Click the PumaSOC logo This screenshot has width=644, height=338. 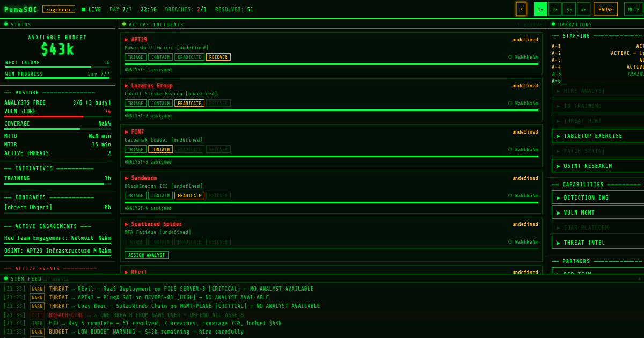click(x=21, y=9)
